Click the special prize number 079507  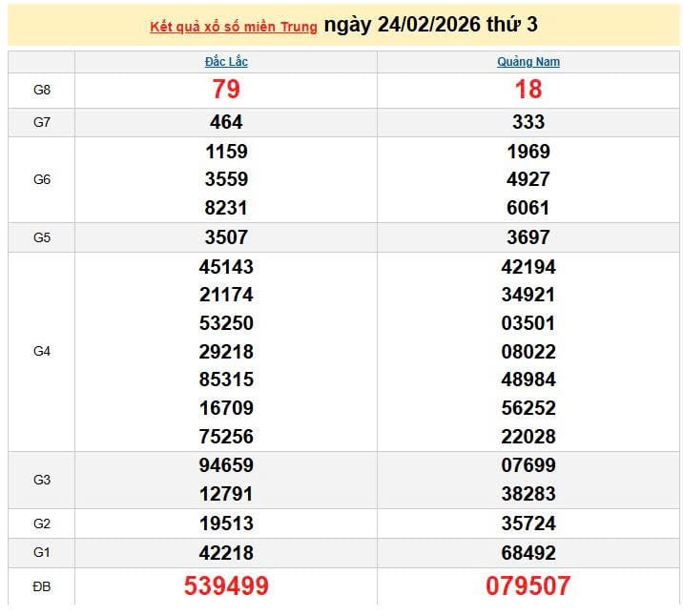tap(528, 585)
